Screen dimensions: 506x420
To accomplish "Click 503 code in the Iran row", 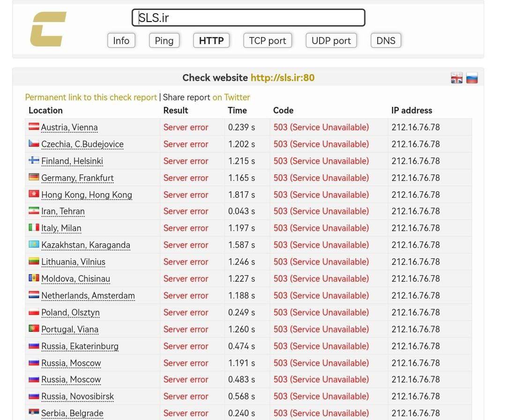I will pos(321,211).
